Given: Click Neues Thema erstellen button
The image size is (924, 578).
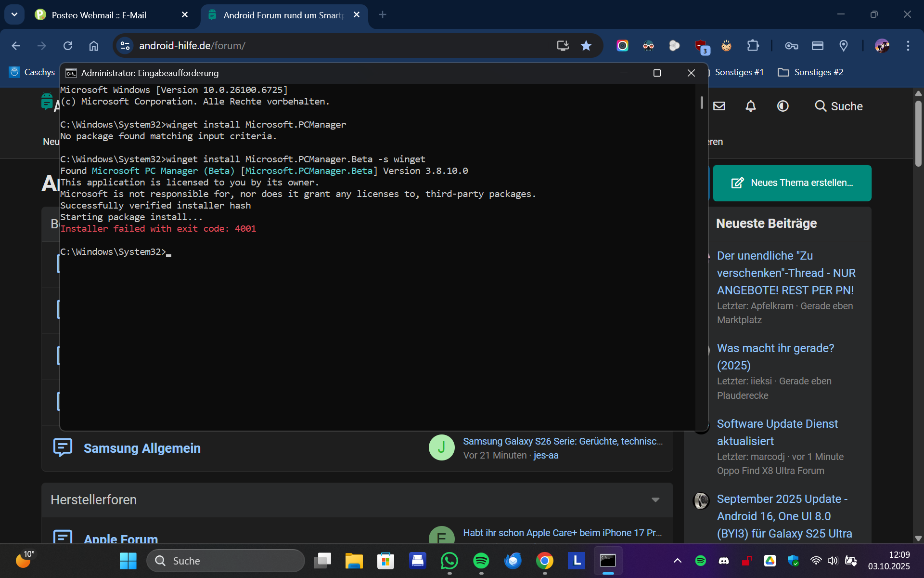Looking at the screenshot, I should click(792, 183).
